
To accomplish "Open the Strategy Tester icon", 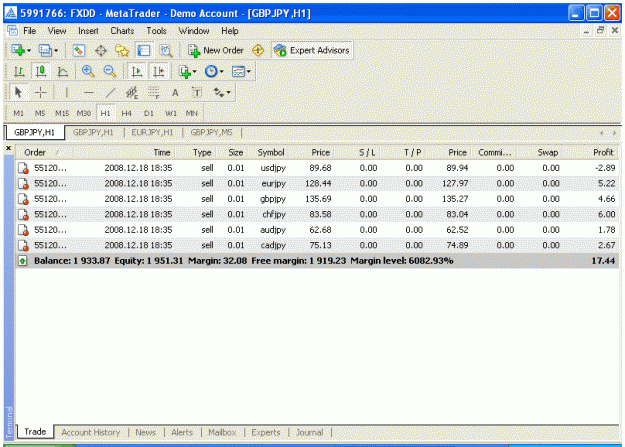I will click(165, 51).
